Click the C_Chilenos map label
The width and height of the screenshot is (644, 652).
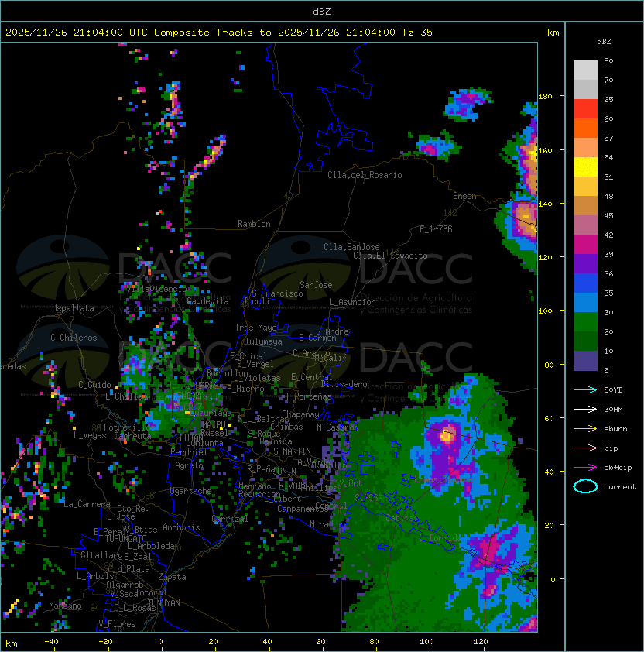click(74, 338)
